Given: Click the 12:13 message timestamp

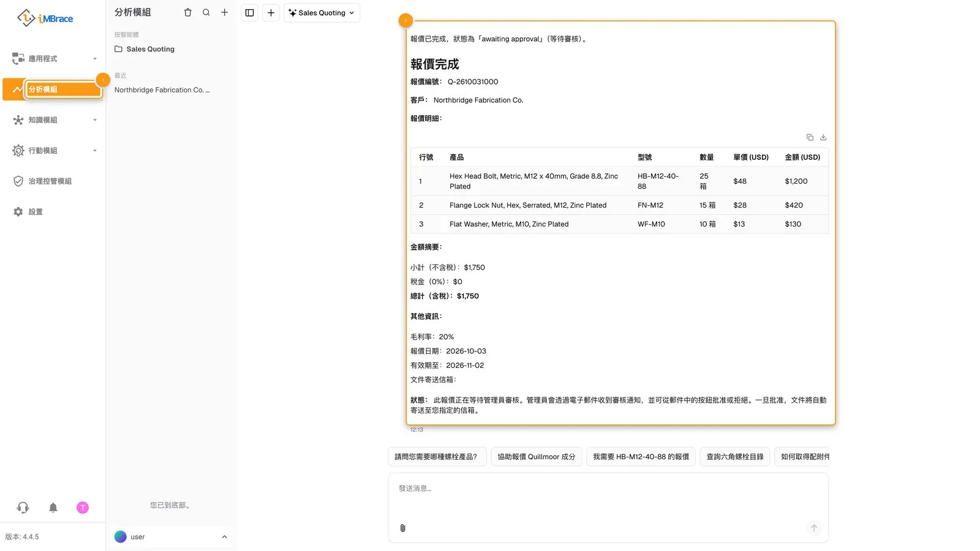Looking at the screenshot, I should (x=417, y=430).
